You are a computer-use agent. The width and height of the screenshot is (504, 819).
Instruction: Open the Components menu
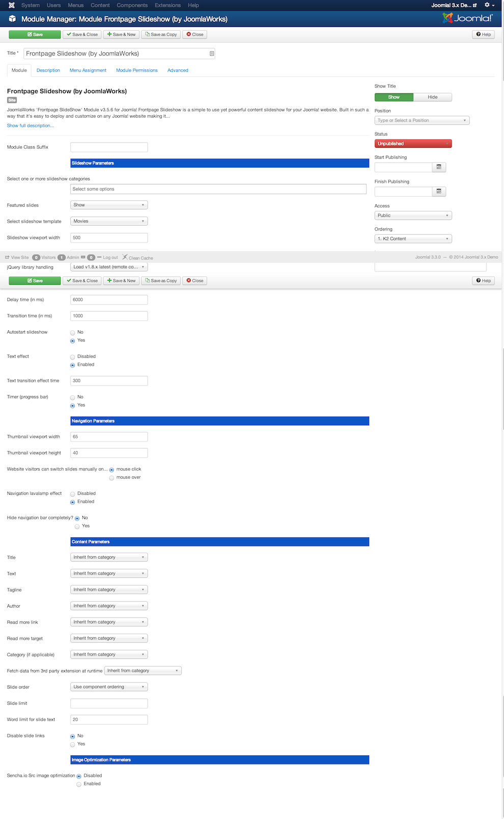pyautogui.click(x=132, y=5)
